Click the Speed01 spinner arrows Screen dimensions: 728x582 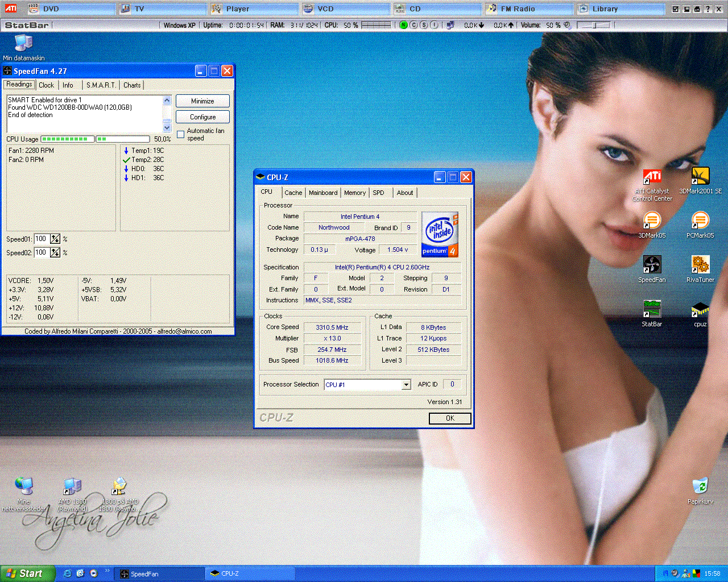pos(55,239)
